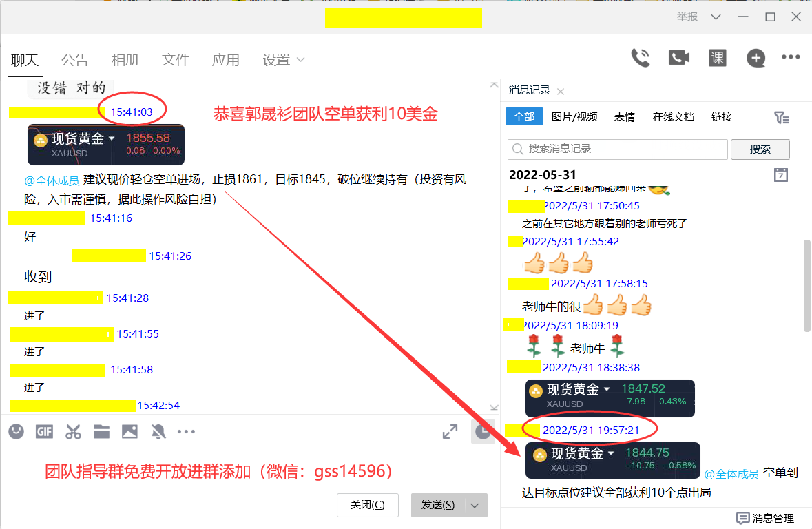Click the 关闭(C) button
This screenshot has width=812, height=529.
[368, 505]
